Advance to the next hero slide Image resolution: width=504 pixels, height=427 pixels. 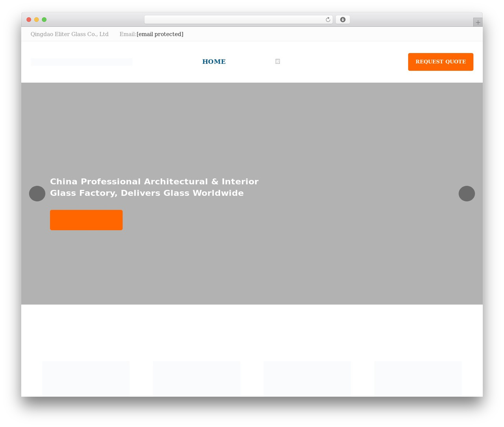coord(467,193)
